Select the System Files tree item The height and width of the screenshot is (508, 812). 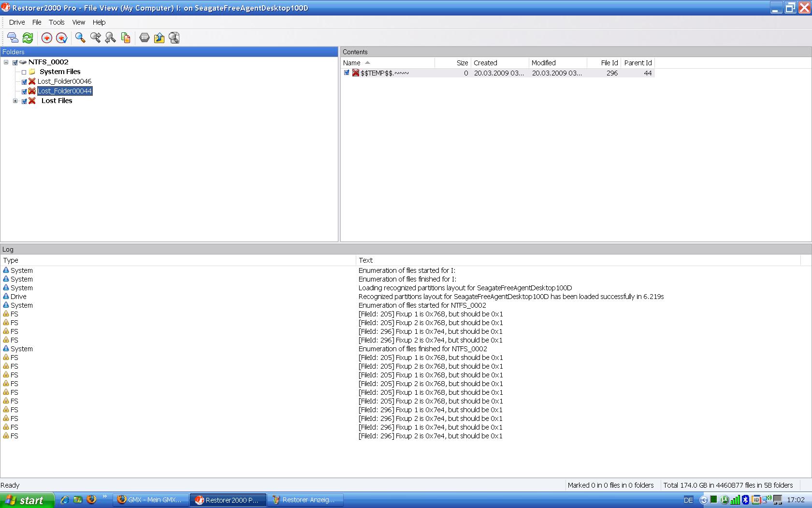coord(60,72)
